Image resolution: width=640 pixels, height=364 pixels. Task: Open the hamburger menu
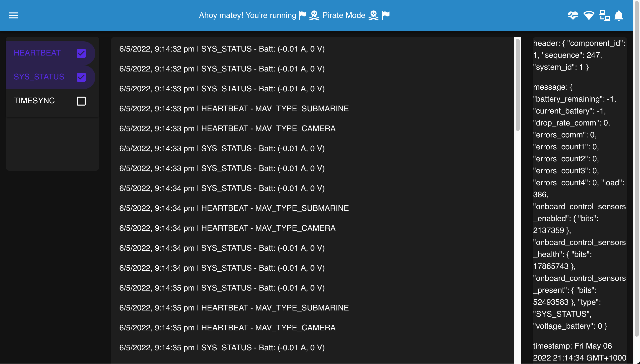pos(13,15)
